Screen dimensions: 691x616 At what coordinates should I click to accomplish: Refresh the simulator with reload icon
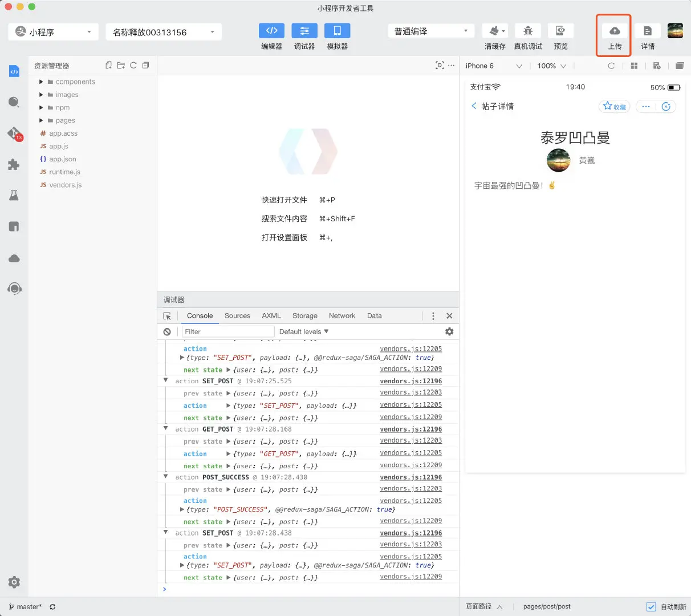tap(611, 66)
